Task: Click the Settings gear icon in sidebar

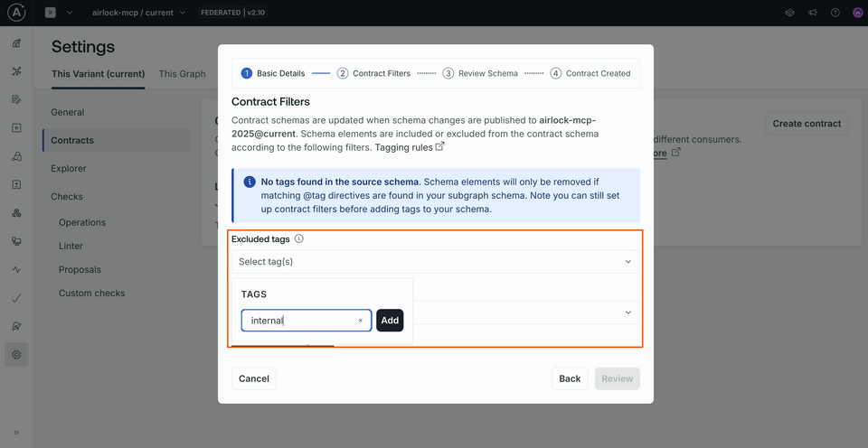Action: pyautogui.click(x=16, y=355)
